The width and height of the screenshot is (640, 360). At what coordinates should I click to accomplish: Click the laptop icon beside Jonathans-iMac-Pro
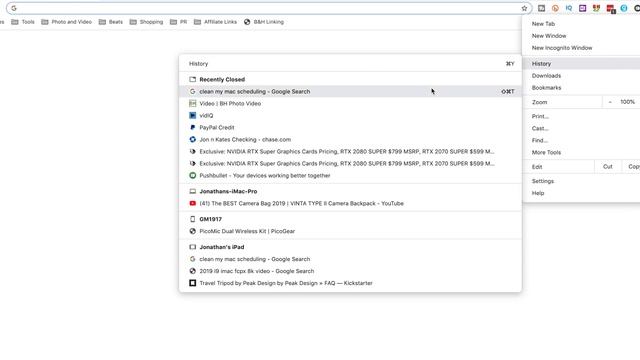coord(193,191)
